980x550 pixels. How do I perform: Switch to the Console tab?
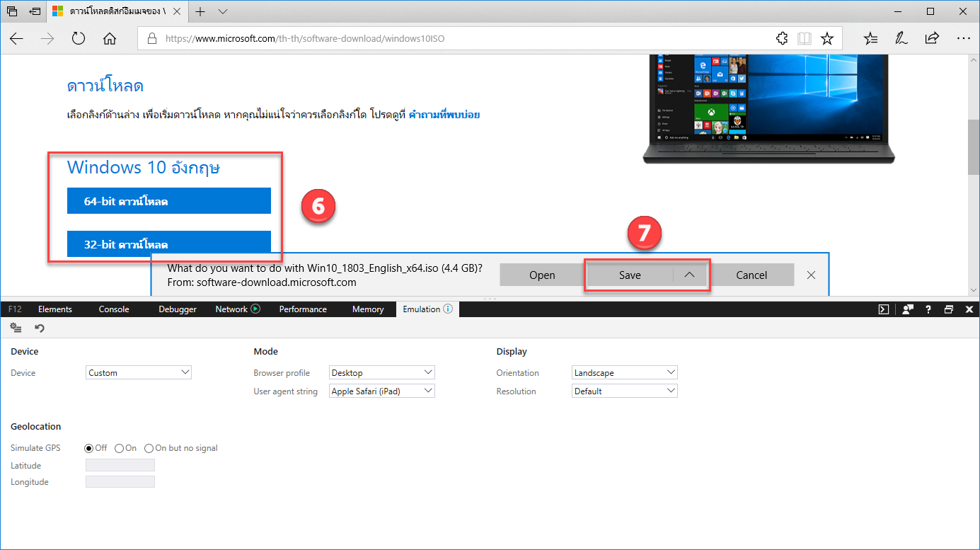pos(114,309)
